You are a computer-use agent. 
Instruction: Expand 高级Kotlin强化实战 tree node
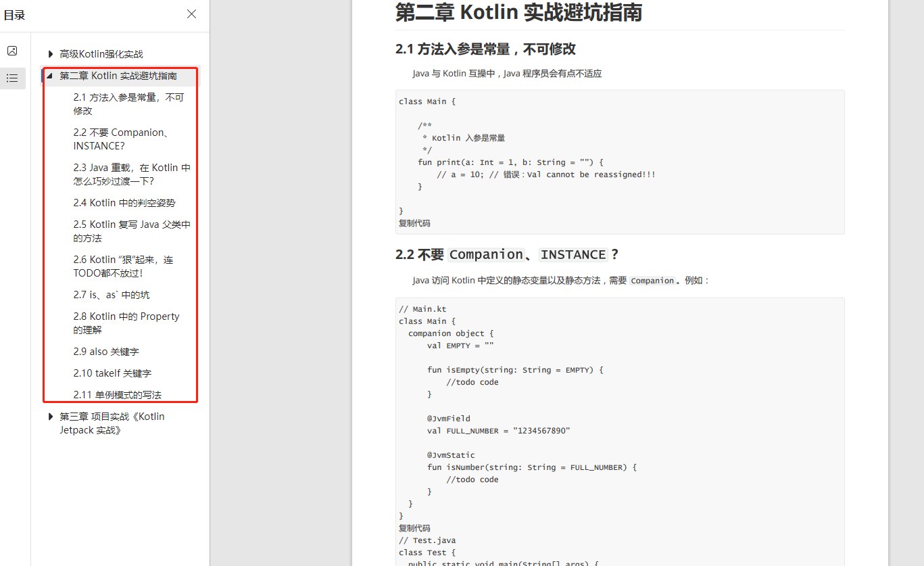[51, 54]
